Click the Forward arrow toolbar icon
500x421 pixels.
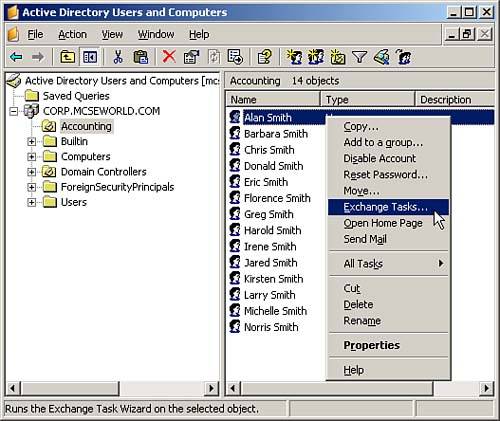38,57
